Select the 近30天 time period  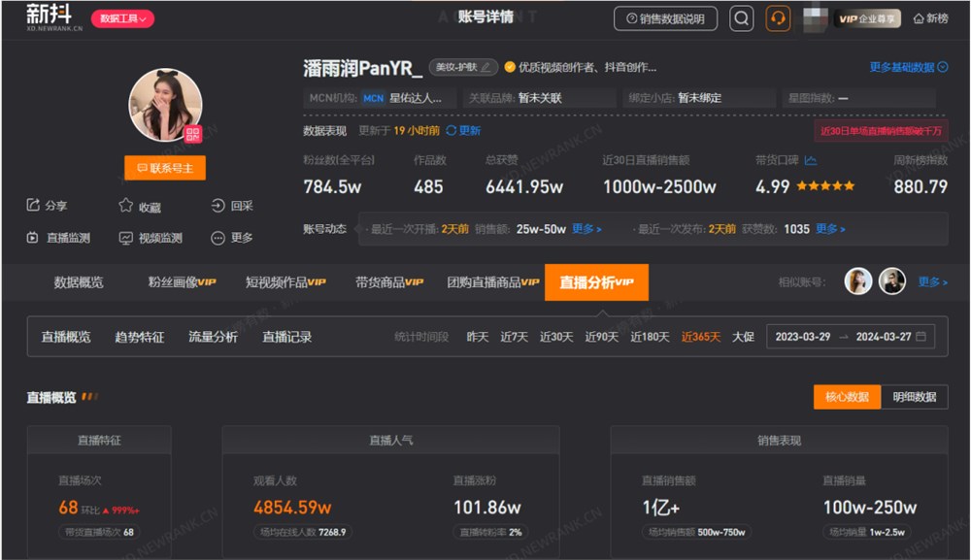click(554, 337)
